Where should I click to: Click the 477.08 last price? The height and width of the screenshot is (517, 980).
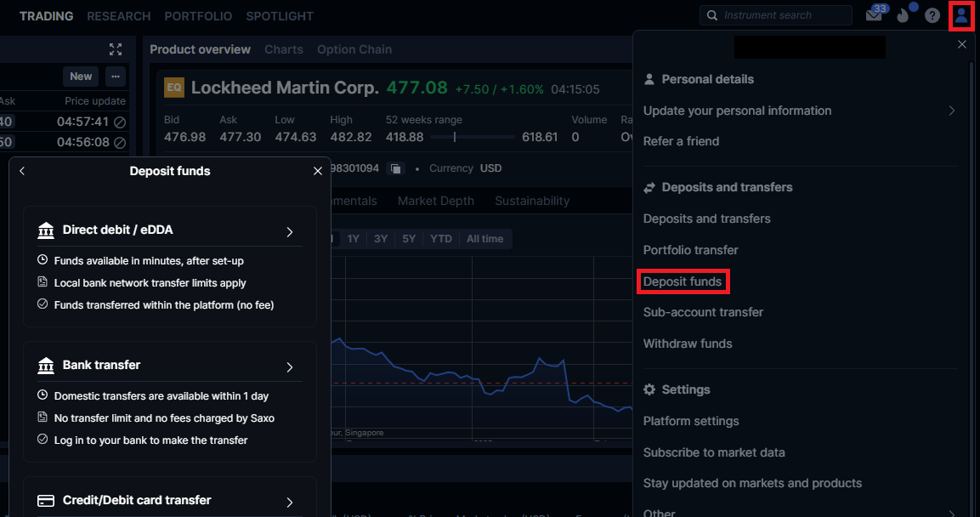416,88
